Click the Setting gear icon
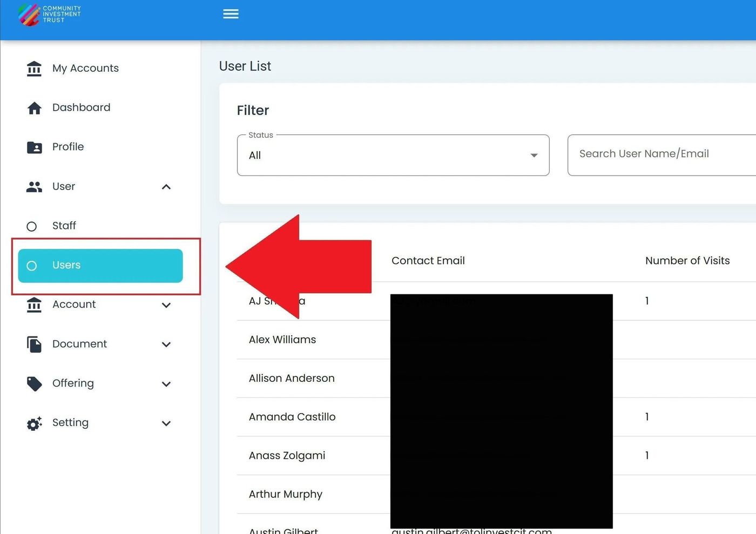This screenshot has height=534, width=756. coord(34,423)
